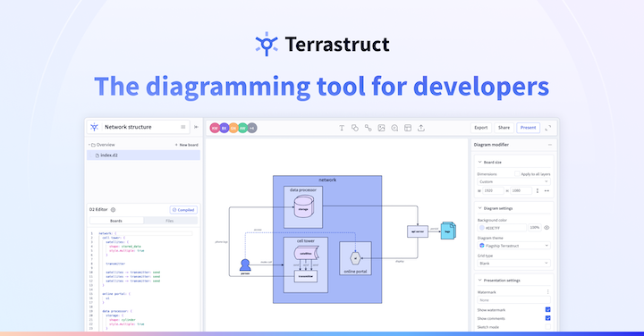Click the background color swatch
This screenshot has height=336, width=644.
click(x=482, y=228)
